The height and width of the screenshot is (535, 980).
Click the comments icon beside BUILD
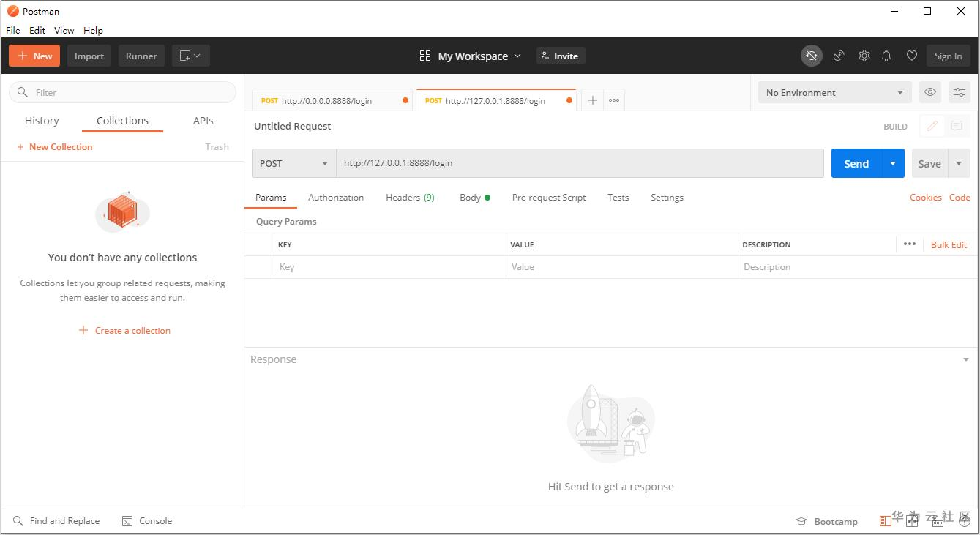coord(956,127)
